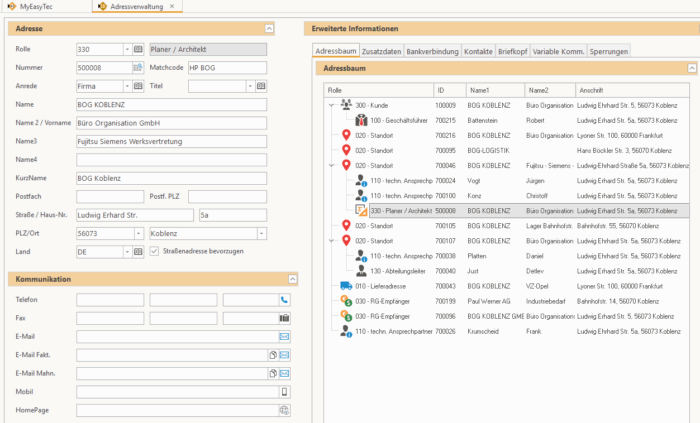Viewport: 700px width, 423px height.
Task: Click the number search icon beside Nummer
Action: coord(138,67)
